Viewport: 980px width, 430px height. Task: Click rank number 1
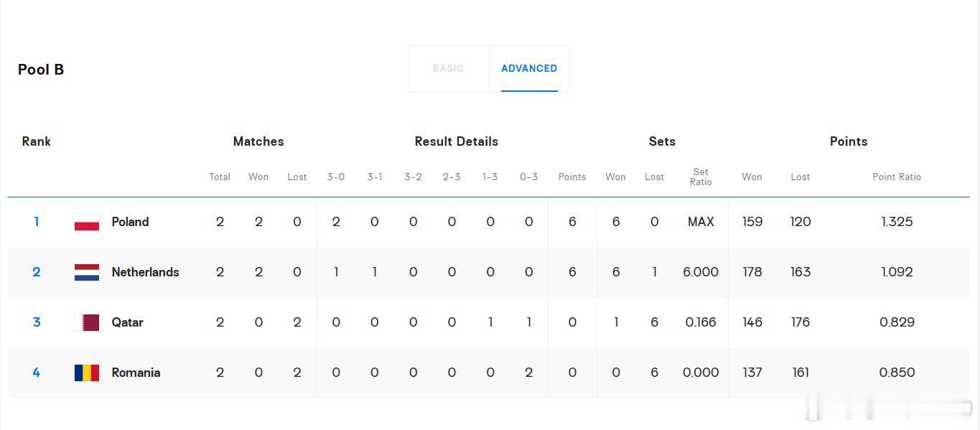pyautogui.click(x=37, y=222)
